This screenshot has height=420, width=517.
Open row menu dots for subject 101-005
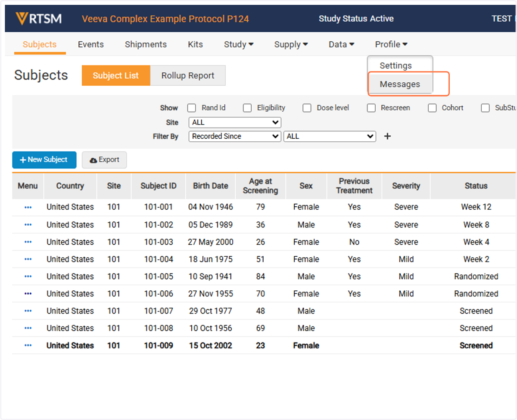(28, 276)
